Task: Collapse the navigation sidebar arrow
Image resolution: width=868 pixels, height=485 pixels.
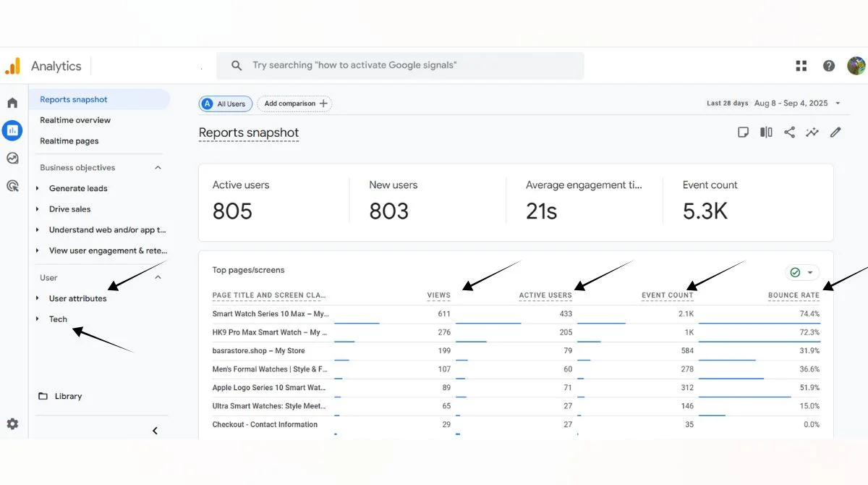Action: (155, 431)
